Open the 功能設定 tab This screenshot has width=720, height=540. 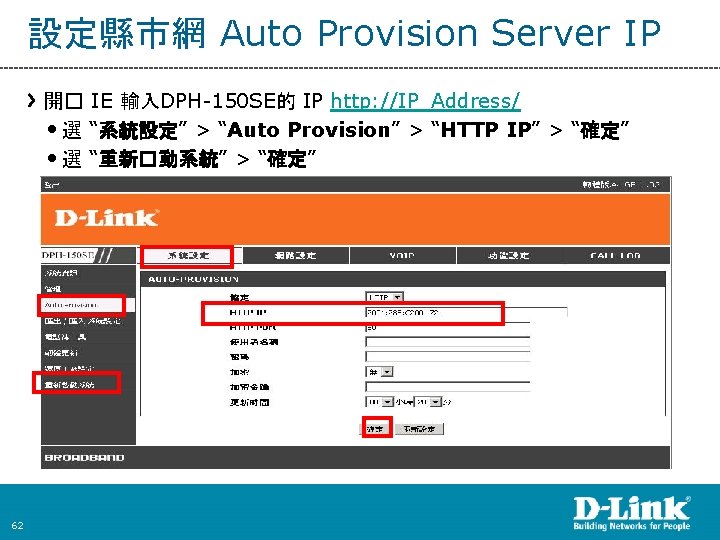(509, 256)
